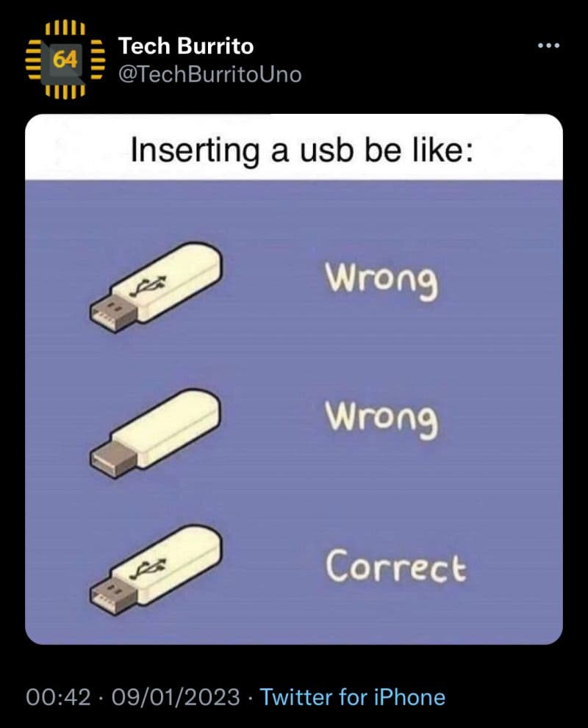Click the blank-sided middle USB drive body
The width and height of the screenshot is (588, 728).
coord(166,428)
